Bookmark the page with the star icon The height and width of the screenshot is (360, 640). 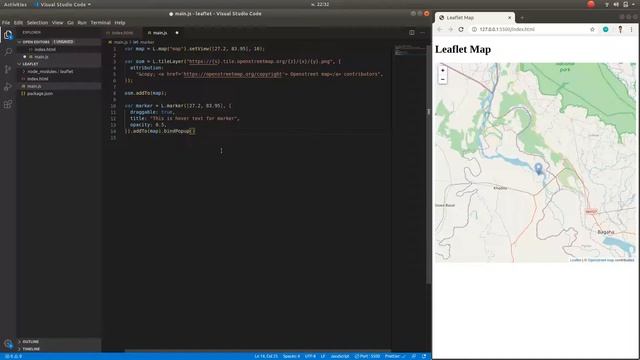(x=592, y=29)
